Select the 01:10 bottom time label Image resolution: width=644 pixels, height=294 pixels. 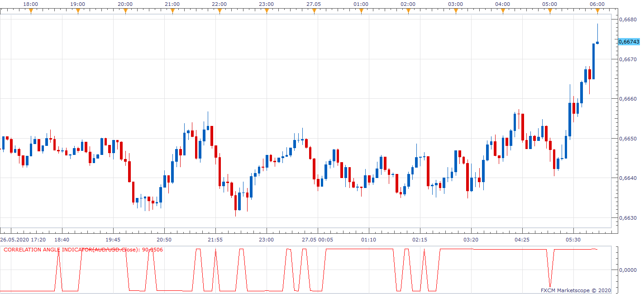(x=369, y=239)
